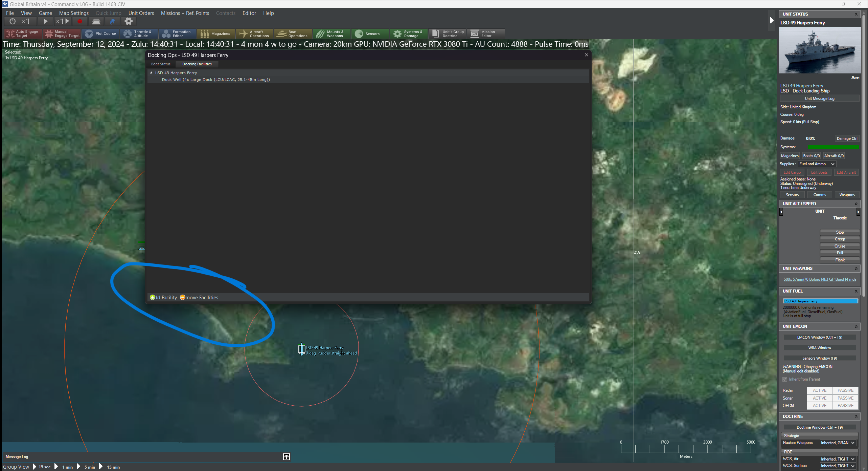
Task: Collapse the LSD 49 Harpers Ferry tree node
Action: 151,73
